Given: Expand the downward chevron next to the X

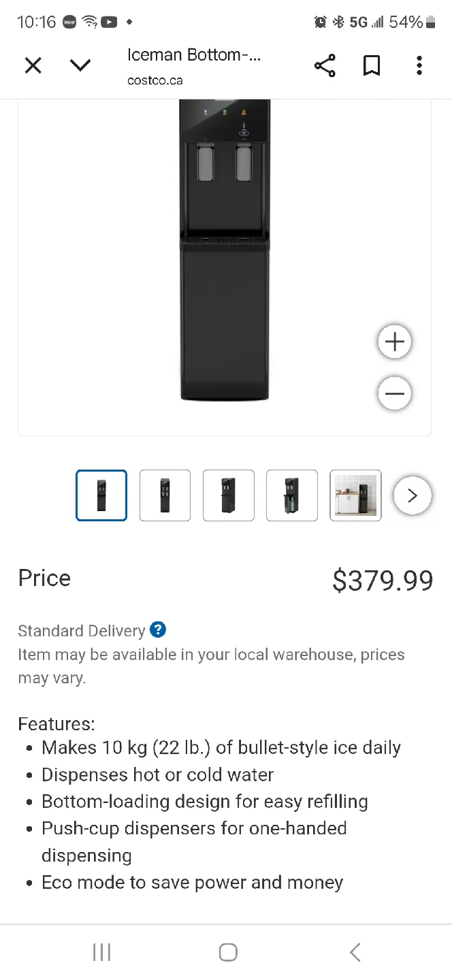Looking at the screenshot, I should click(80, 66).
